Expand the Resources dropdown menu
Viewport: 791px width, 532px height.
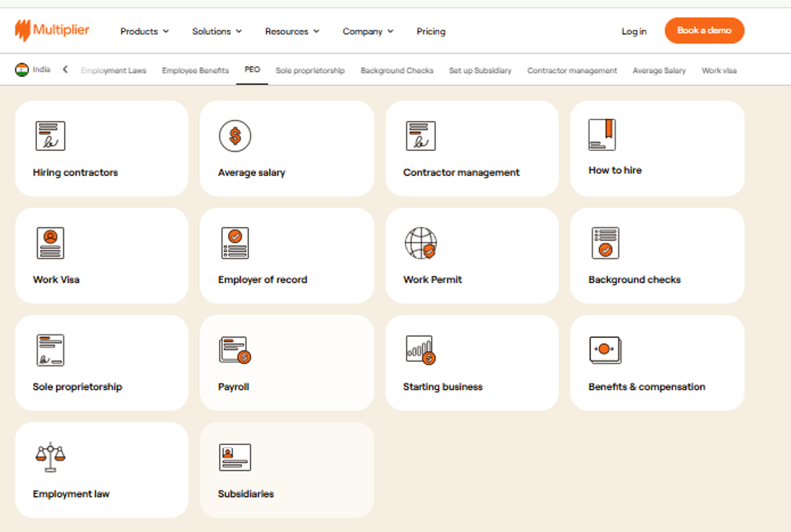[x=292, y=31]
